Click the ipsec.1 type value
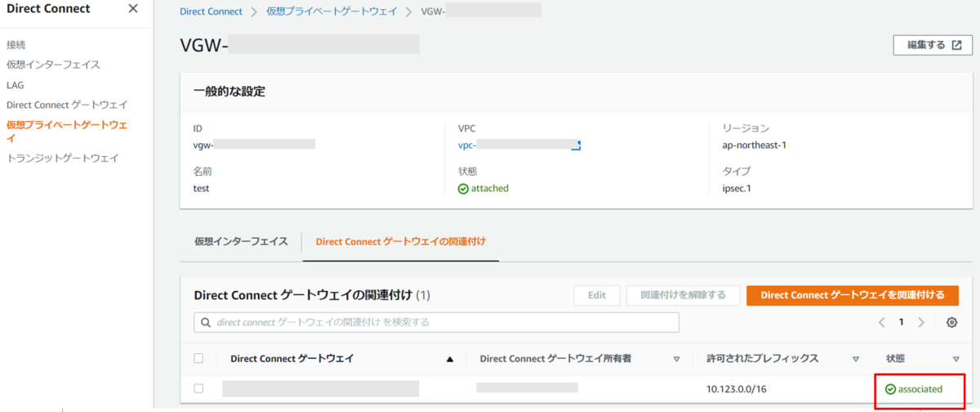The height and width of the screenshot is (412, 980). pyautogui.click(x=737, y=188)
